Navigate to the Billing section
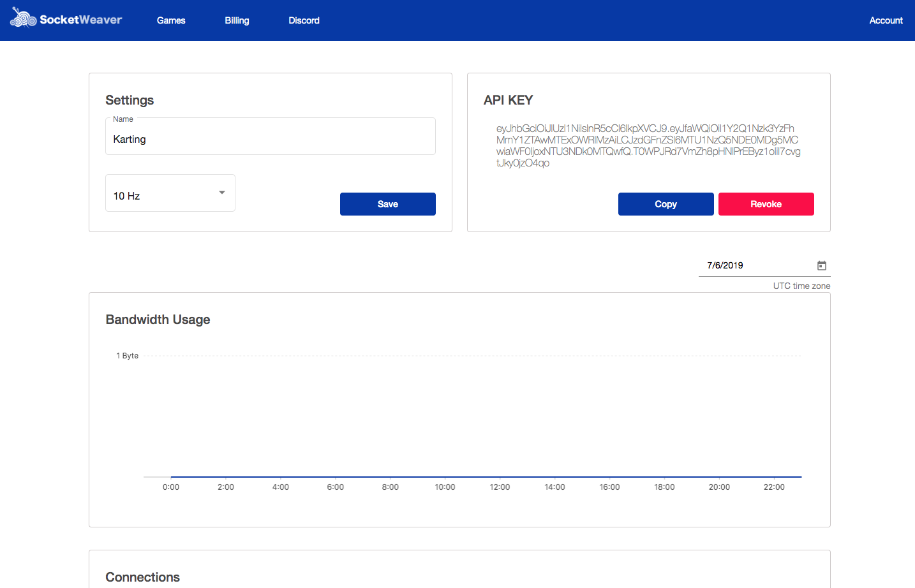Image resolution: width=915 pixels, height=588 pixels. point(237,20)
